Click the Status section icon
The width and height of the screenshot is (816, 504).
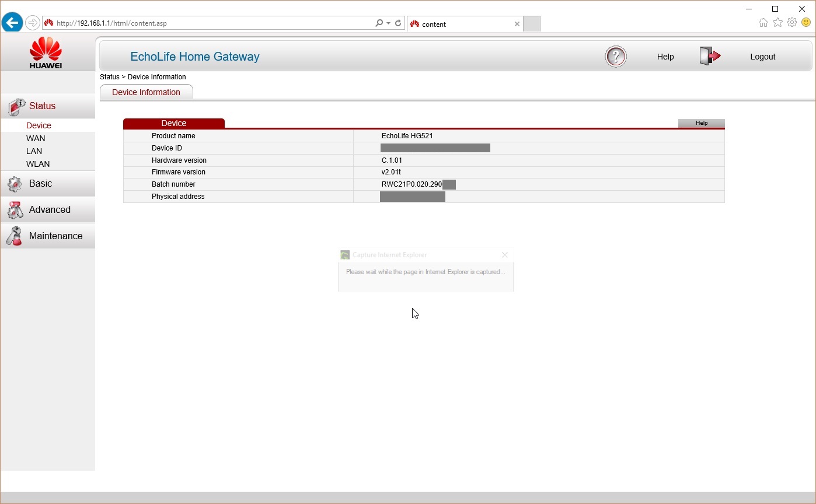click(16, 106)
